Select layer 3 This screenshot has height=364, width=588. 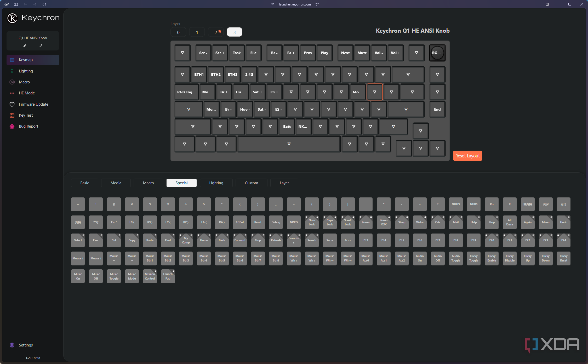235,32
